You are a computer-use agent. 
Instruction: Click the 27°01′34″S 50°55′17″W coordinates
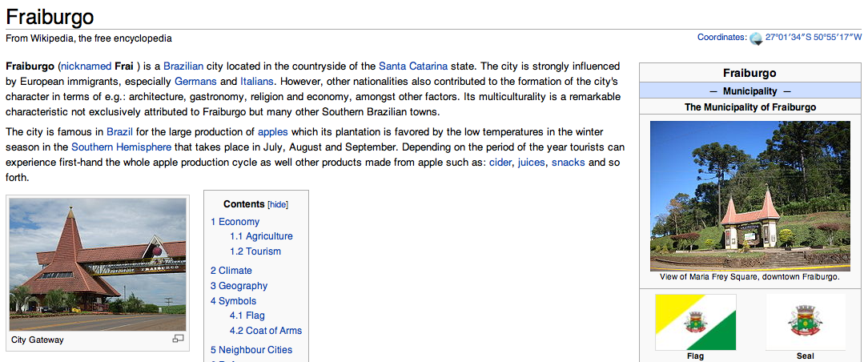coord(814,38)
